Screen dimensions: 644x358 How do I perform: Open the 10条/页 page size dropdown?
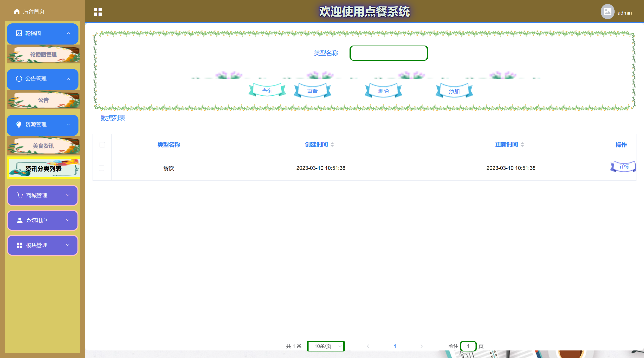326,346
